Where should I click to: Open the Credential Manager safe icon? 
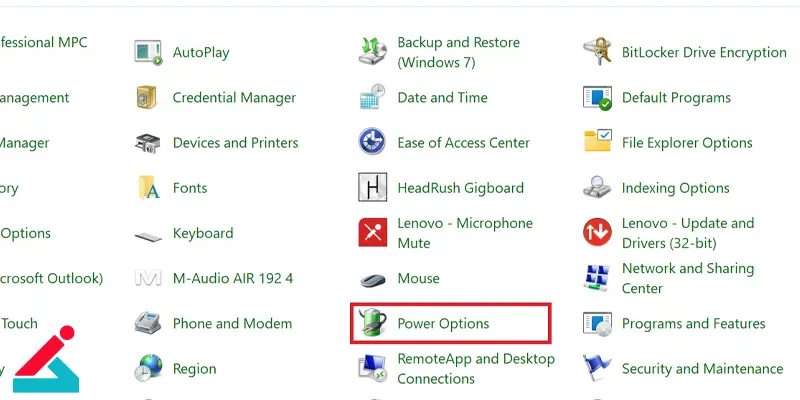(x=148, y=97)
